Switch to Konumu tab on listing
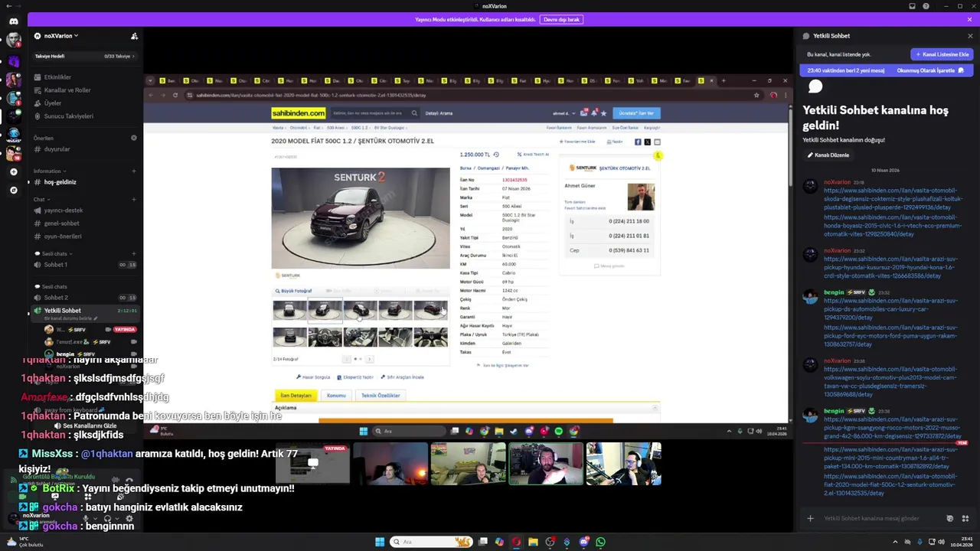This screenshot has height=551, width=980. pos(336,396)
